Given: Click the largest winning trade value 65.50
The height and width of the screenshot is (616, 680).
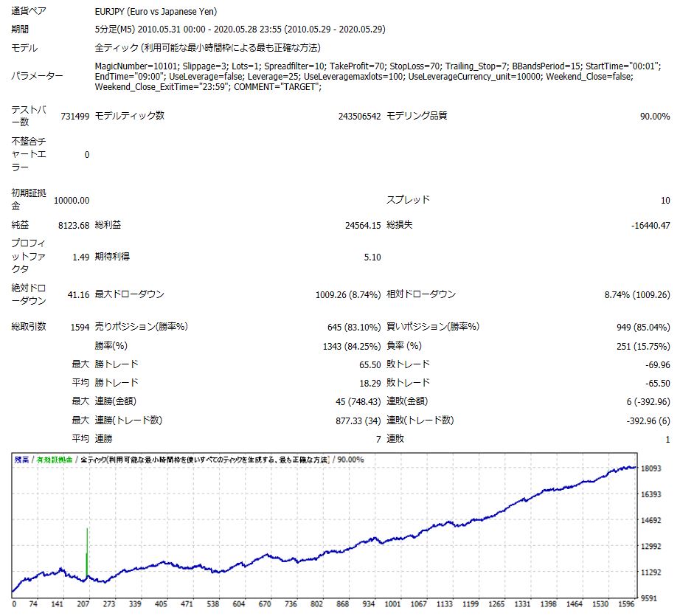Looking at the screenshot, I should click(x=370, y=365).
